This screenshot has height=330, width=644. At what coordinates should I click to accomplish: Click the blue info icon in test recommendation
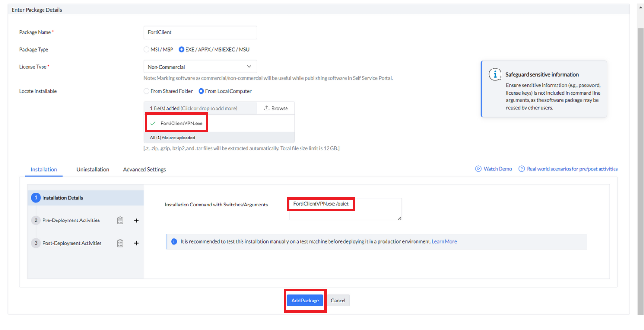[x=174, y=241]
